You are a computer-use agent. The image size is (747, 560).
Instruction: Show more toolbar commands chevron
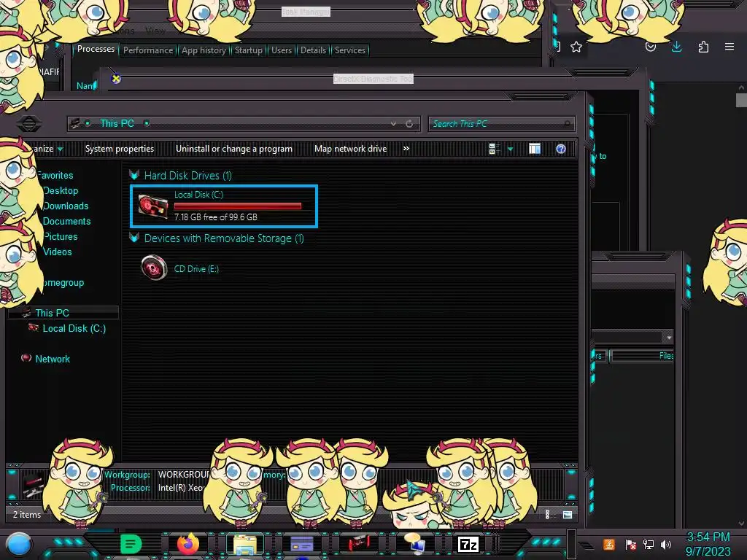pos(406,149)
